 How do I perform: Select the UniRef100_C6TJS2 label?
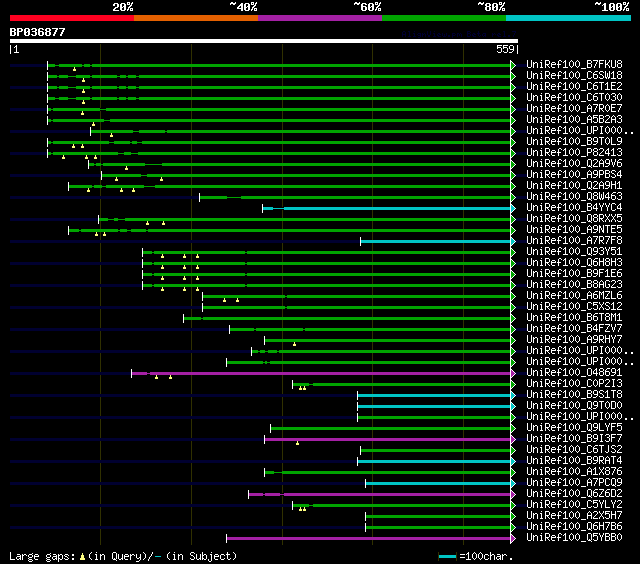(574, 450)
